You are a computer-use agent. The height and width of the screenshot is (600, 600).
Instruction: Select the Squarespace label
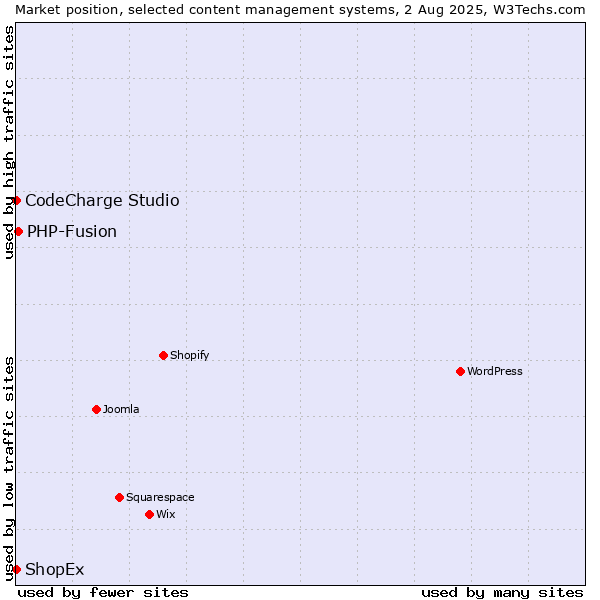160,497
